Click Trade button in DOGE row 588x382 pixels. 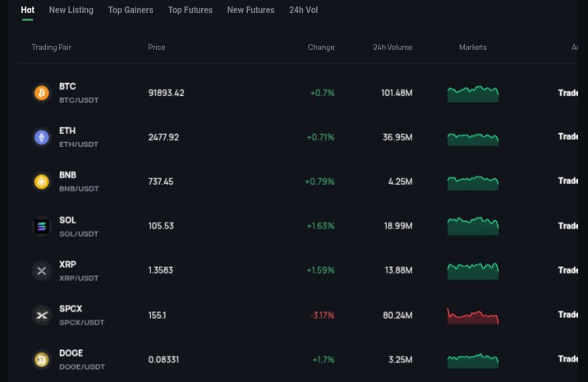coord(567,359)
